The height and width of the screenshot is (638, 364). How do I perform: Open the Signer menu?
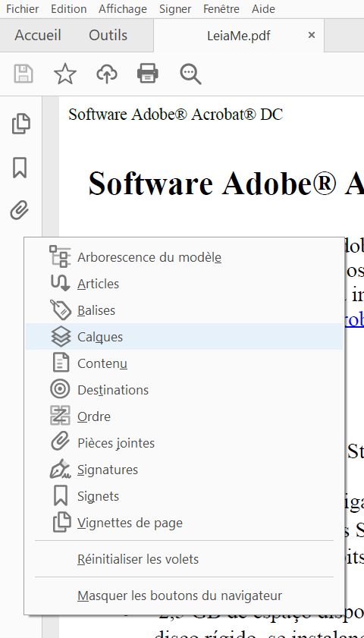click(x=175, y=8)
